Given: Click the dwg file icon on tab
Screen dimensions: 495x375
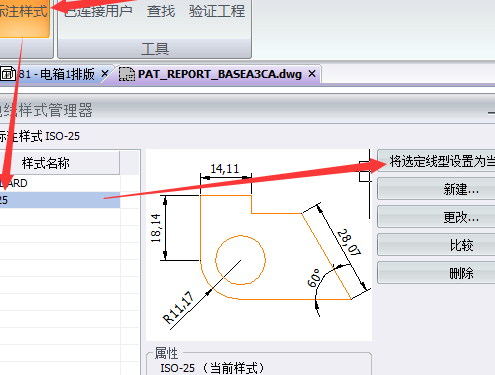Looking at the screenshot, I should coord(127,74).
